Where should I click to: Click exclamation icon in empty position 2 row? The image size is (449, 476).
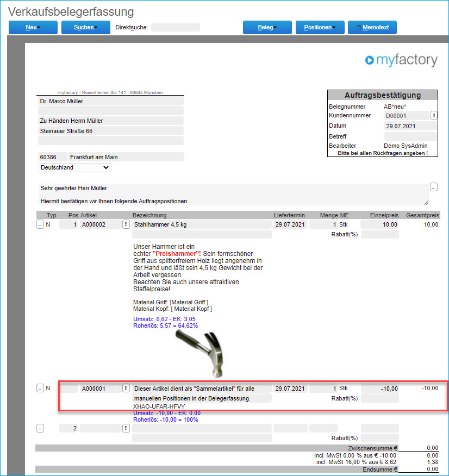[x=126, y=428]
